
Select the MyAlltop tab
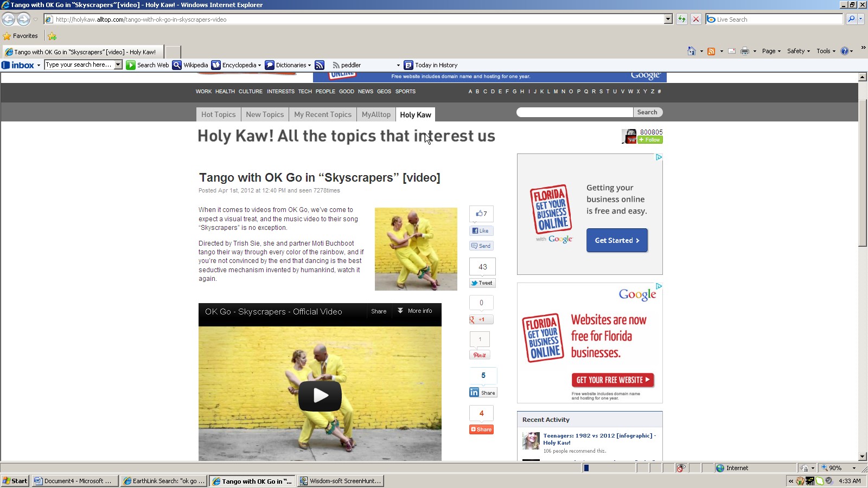click(x=376, y=114)
